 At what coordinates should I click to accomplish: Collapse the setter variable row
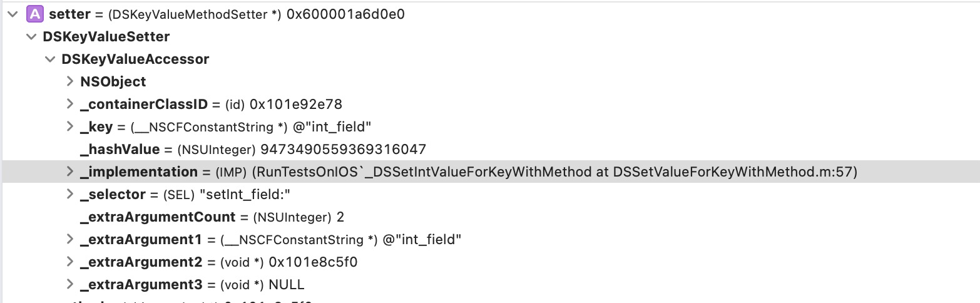[12, 14]
